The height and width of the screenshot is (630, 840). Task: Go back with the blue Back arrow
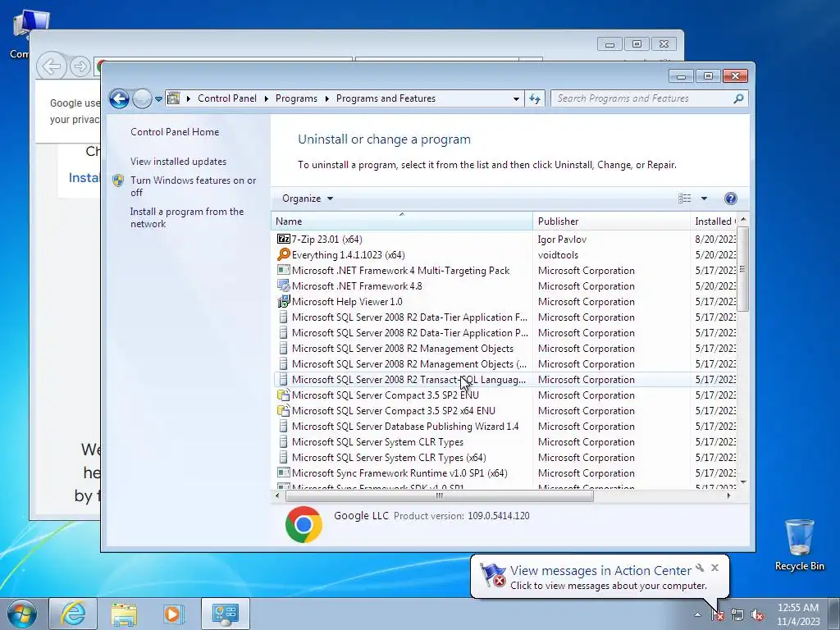tap(119, 98)
